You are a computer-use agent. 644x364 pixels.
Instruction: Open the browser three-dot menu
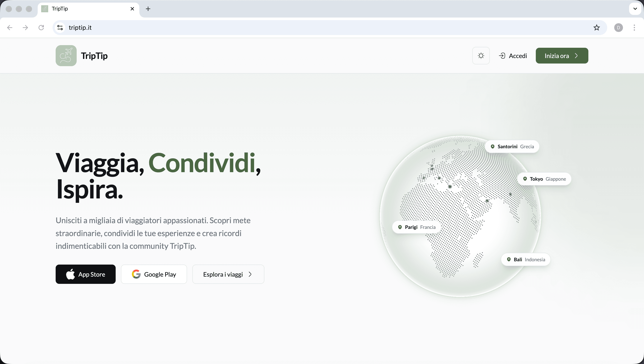(634, 28)
